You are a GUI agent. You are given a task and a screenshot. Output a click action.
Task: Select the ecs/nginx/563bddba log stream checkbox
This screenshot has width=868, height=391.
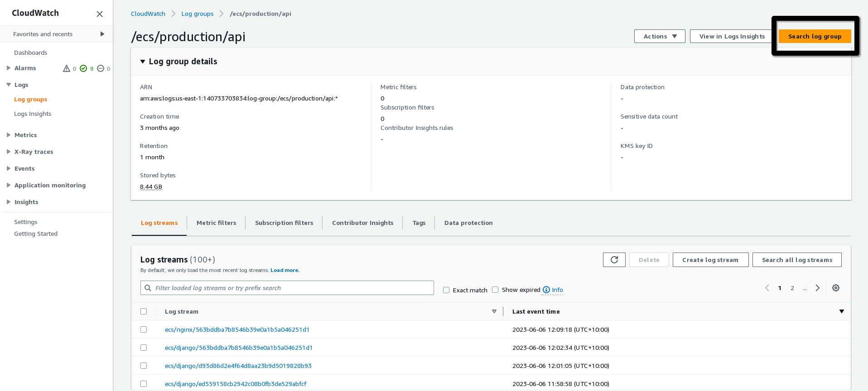pyautogui.click(x=144, y=329)
